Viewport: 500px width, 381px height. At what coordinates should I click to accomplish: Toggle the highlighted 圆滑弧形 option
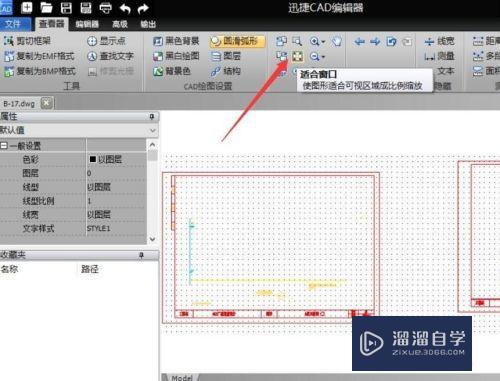pos(237,41)
